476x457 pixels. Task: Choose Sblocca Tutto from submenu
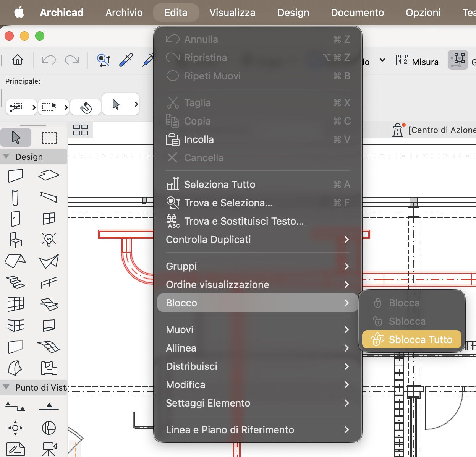pos(412,339)
